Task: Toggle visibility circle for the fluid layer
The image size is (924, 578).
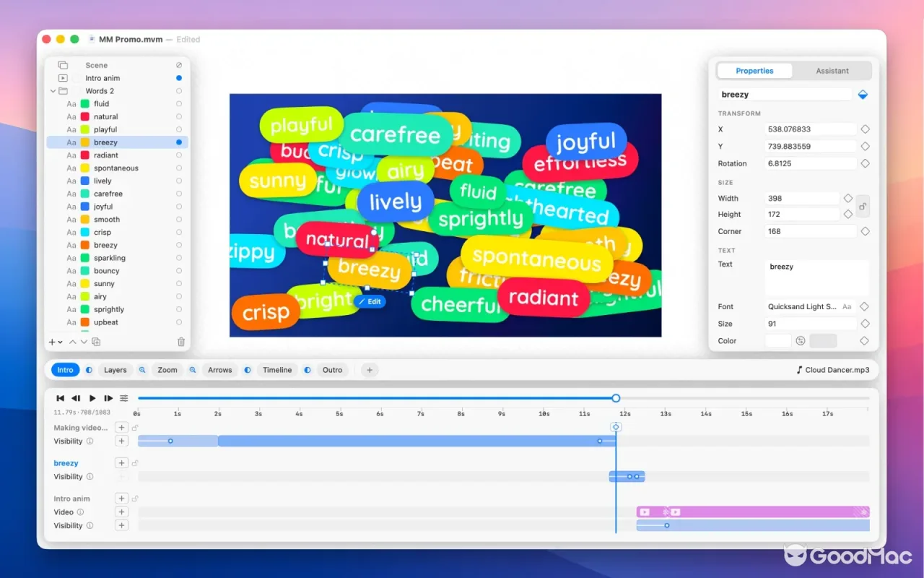Action: pyautogui.click(x=179, y=104)
